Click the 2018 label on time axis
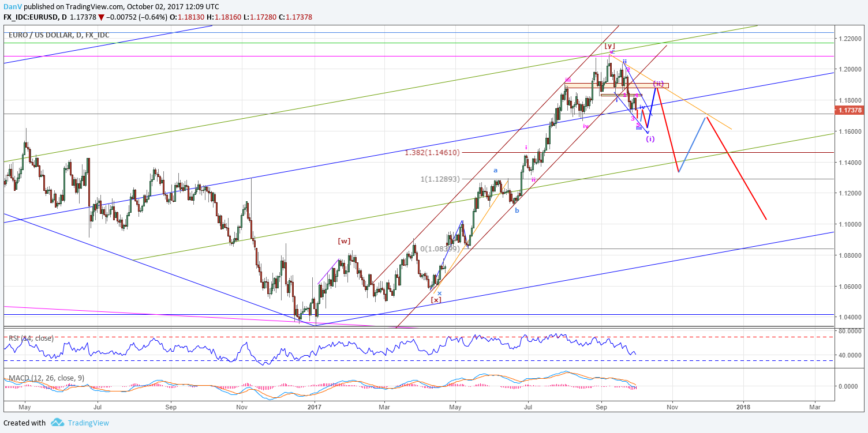 tap(743, 407)
